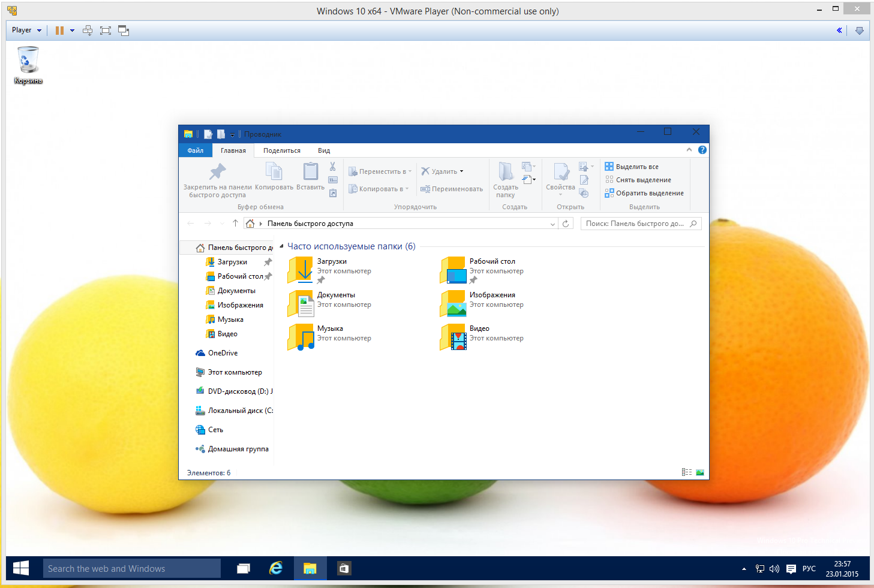Expand the Удалить dropdown arrow
Image resolution: width=874 pixels, height=588 pixels.
(x=461, y=171)
